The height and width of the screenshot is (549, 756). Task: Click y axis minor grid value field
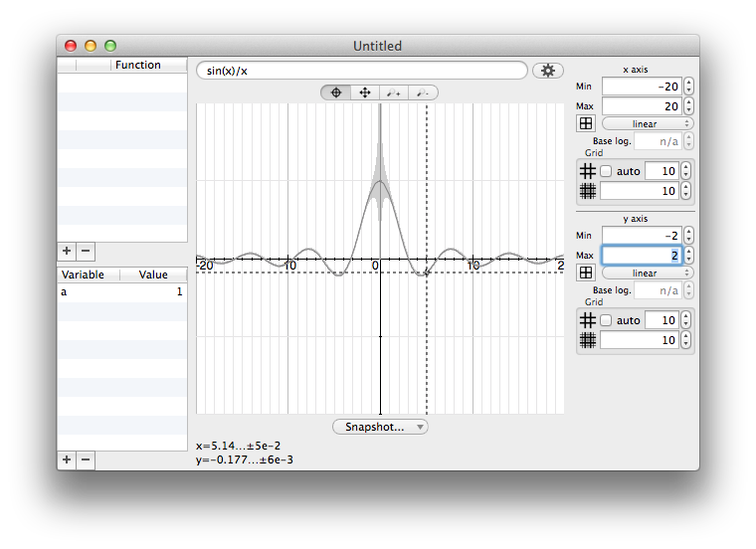pos(640,341)
